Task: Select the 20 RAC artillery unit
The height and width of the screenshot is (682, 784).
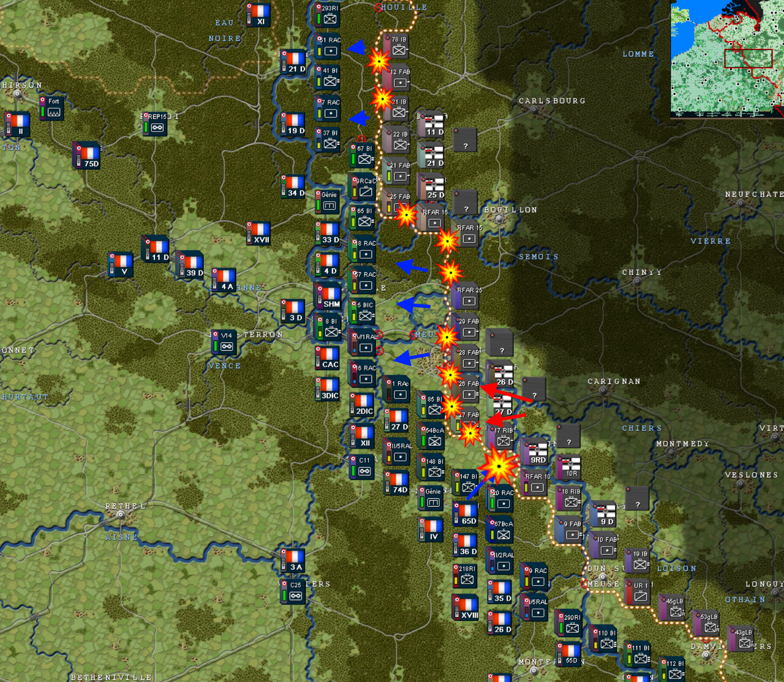Action: (500, 499)
